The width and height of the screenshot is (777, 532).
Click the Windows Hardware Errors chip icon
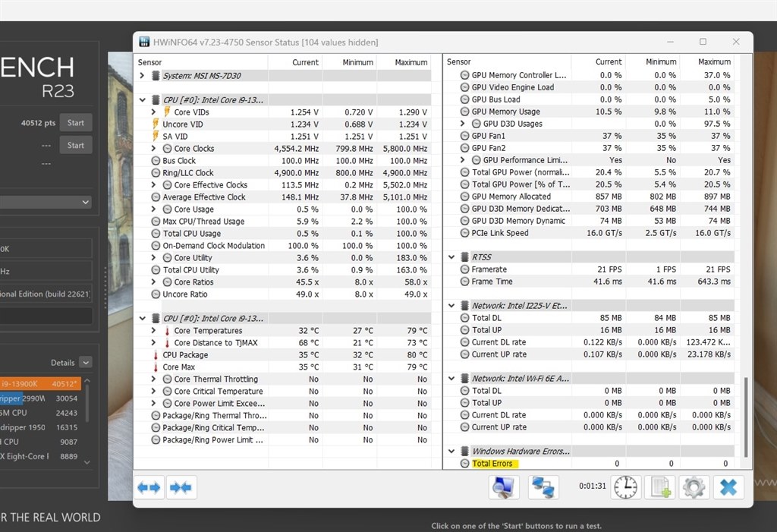465,452
